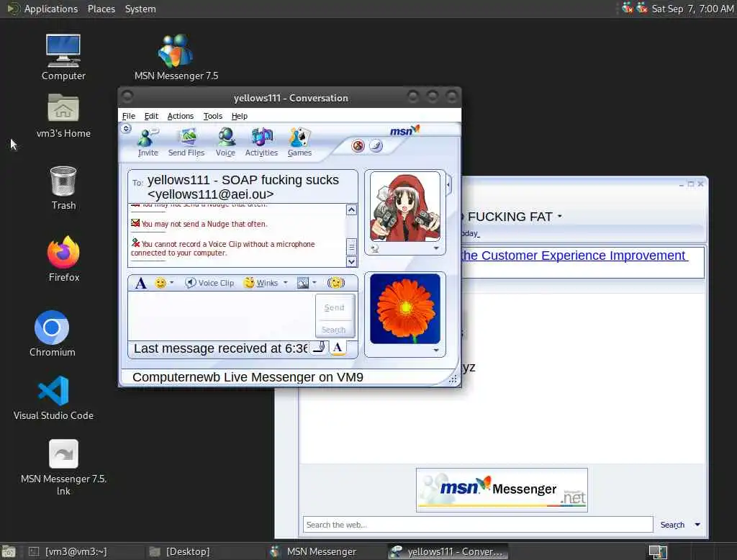
Task: Click your orange flower display picture
Action: click(x=405, y=309)
